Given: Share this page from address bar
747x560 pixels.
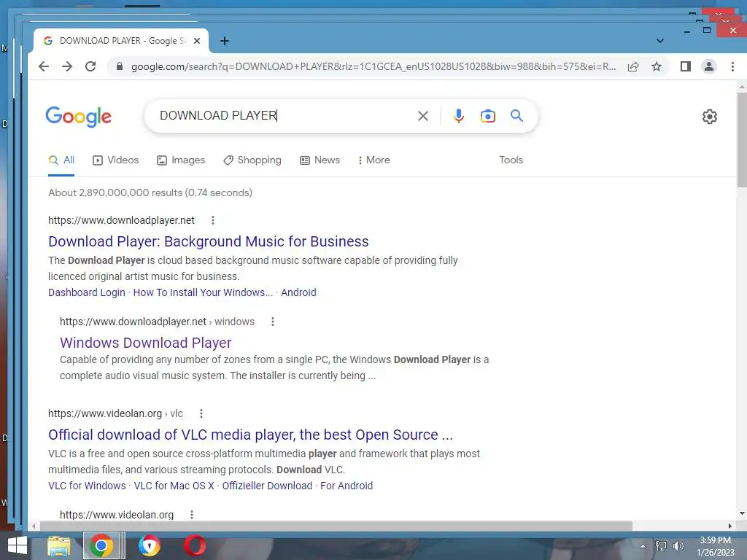Looking at the screenshot, I should click(x=633, y=66).
